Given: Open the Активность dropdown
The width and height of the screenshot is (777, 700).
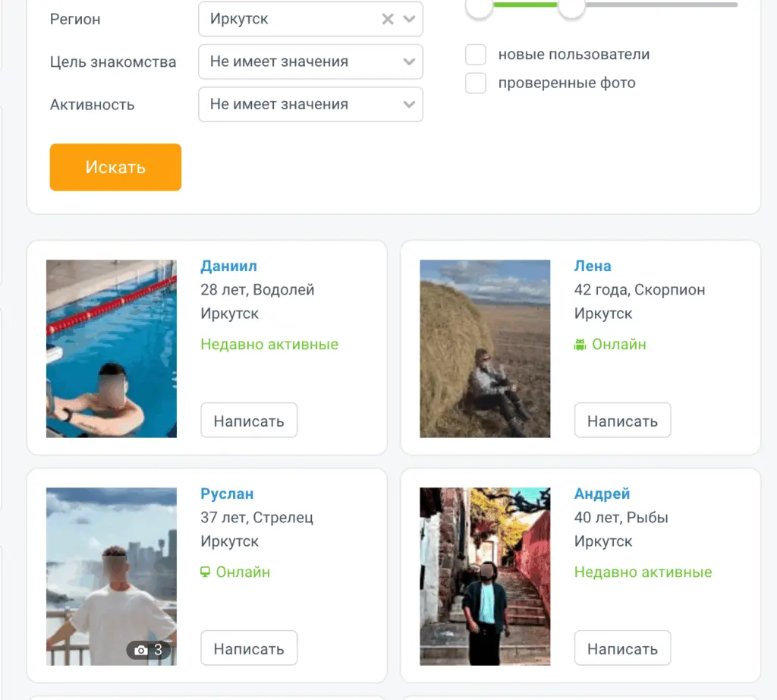Looking at the screenshot, I should coord(310,105).
